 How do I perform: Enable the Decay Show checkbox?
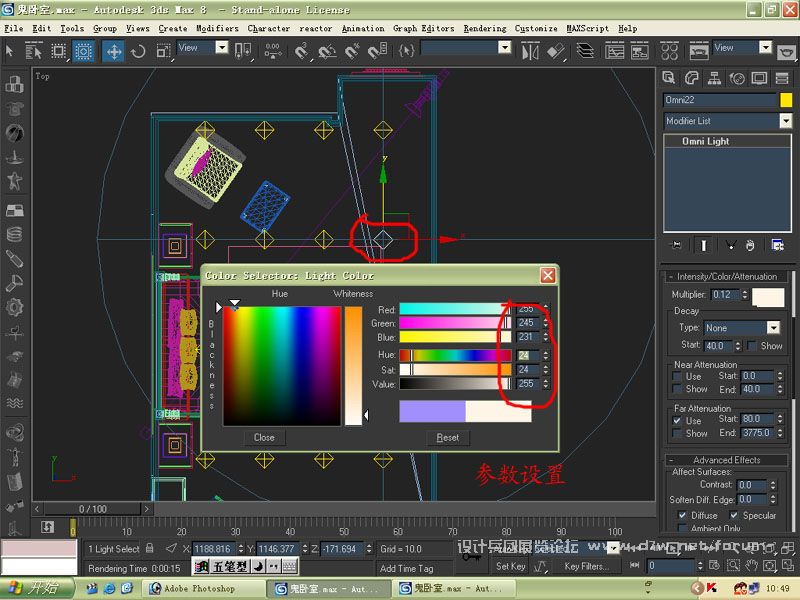751,346
